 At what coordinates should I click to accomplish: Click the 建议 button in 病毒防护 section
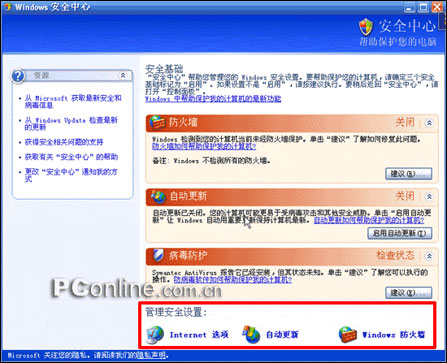[409, 293]
